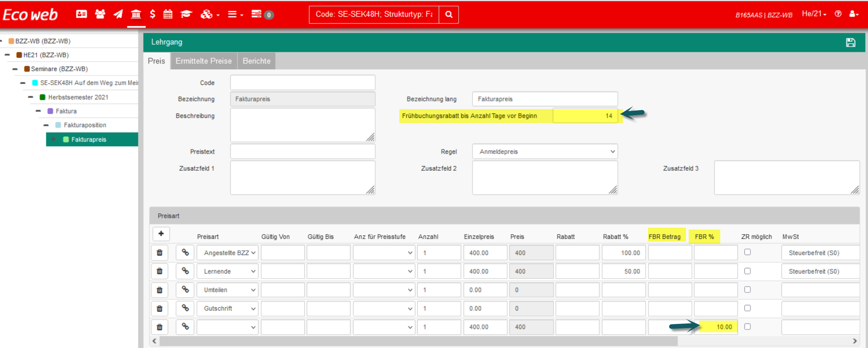
Task: Collapse the Herbstsemester 2021 tree node
Action: 31,97
